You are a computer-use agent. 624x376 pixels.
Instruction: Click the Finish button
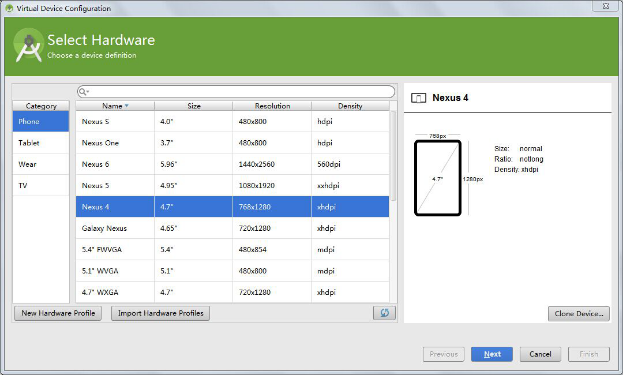tap(589, 354)
